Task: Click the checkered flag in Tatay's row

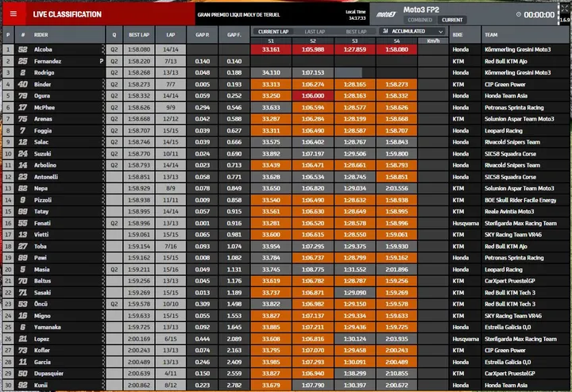Action: pyautogui.click(x=103, y=212)
